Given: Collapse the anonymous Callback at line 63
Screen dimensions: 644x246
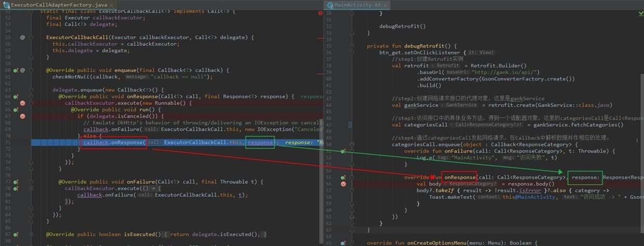Looking at the screenshot, I should click(x=31, y=90).
